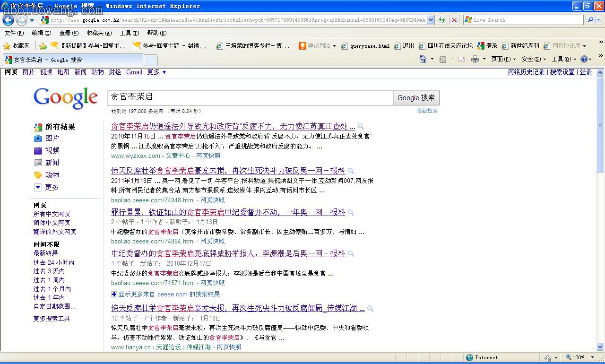The width and height of the screenshot is (605, 364).
Task: Open the 页面(P) command bar dropdown
Action: coord(503,59)
